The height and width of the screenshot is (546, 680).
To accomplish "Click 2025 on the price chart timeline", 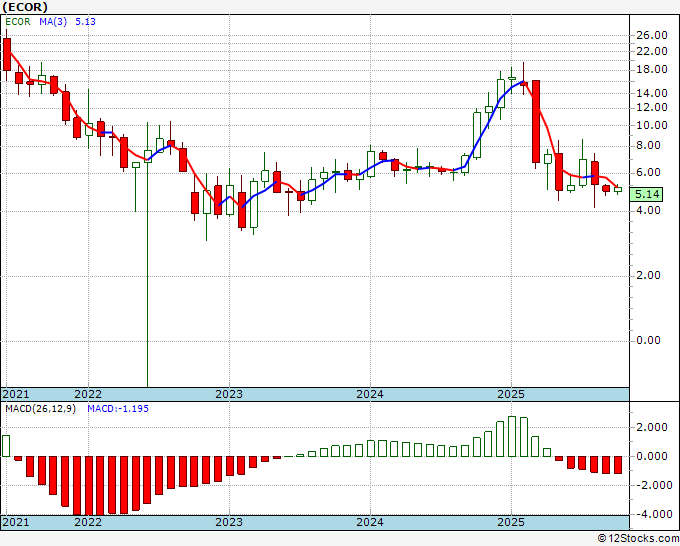I will tap(511, 394).
